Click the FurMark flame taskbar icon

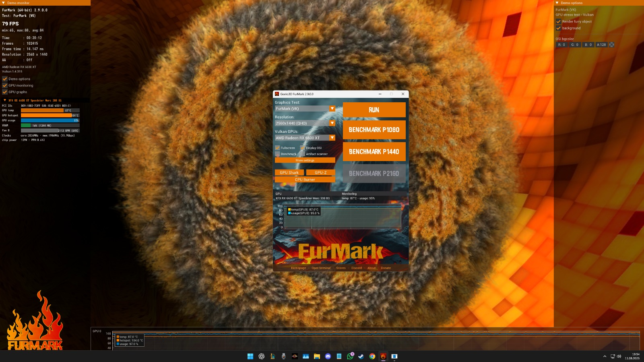click(383, 356)
